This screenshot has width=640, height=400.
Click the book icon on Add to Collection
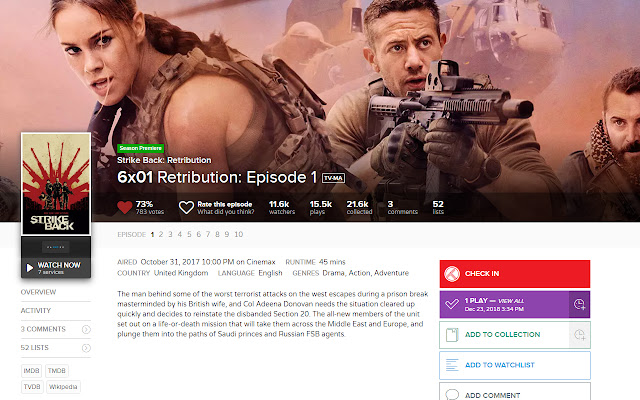452,335
